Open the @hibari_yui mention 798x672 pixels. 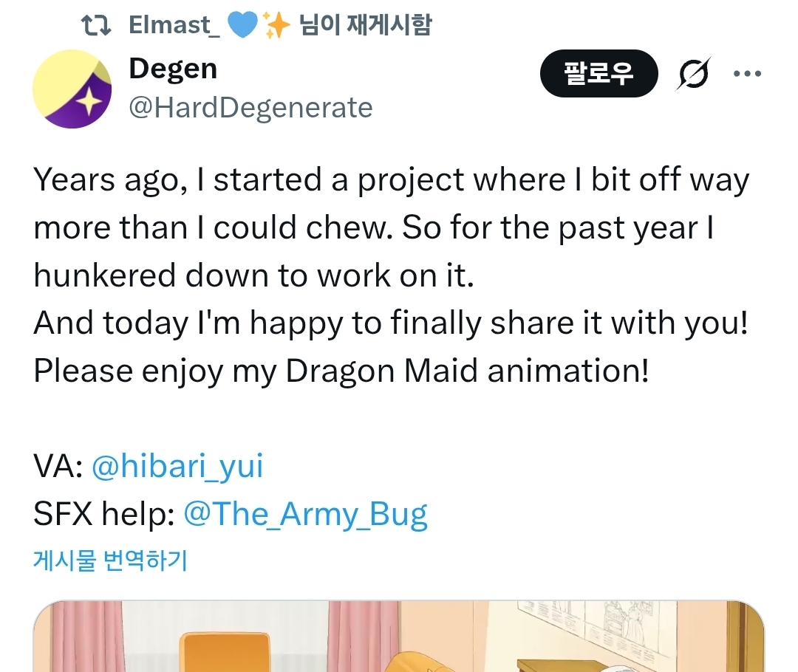(177, 467)
